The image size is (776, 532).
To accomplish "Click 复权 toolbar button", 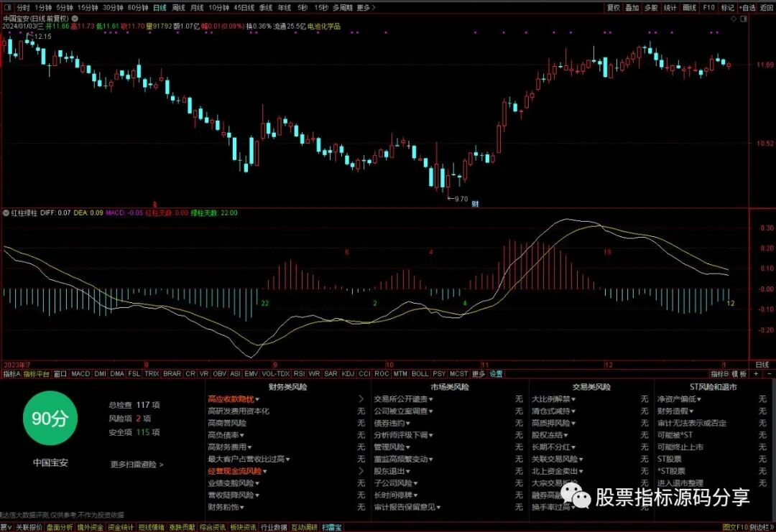I will (614, 8).
